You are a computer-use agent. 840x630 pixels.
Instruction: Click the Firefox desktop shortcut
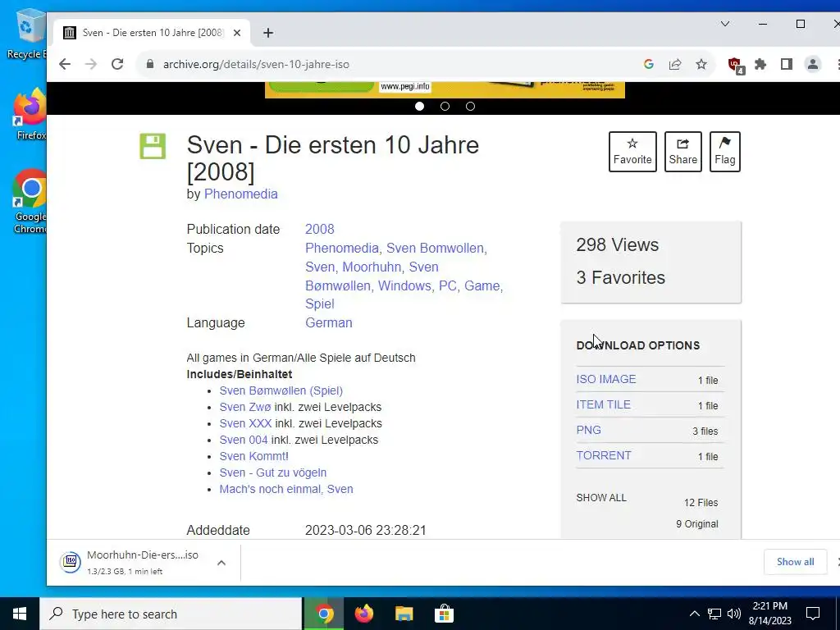[x=30, y=114]
